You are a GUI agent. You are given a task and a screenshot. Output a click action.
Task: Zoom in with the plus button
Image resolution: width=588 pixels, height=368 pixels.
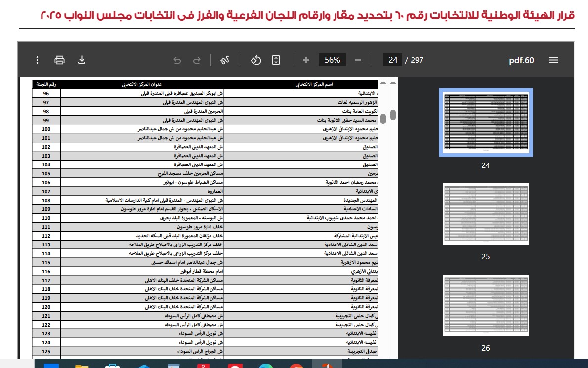tap(306, 60)
